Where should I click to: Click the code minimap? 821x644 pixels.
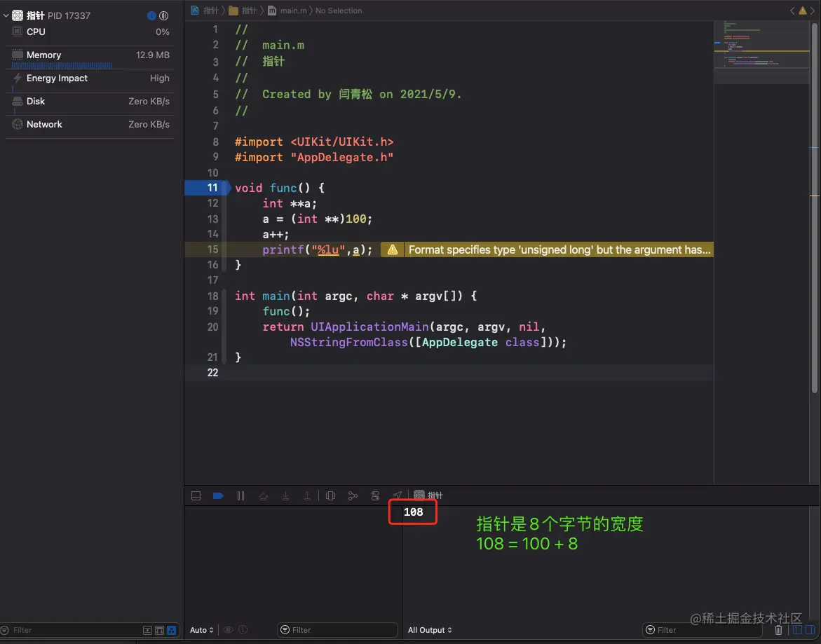[x=762, y=53]
